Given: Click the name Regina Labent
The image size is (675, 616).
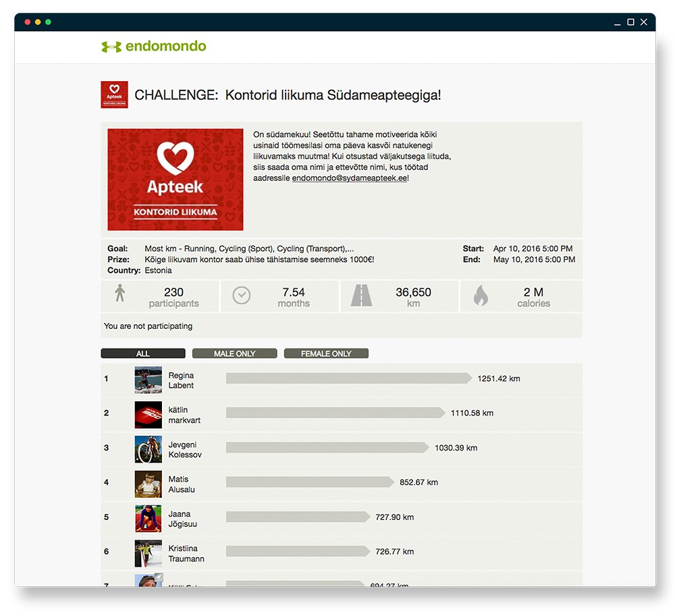Looking at the screenshot, I should coord(181,380).
